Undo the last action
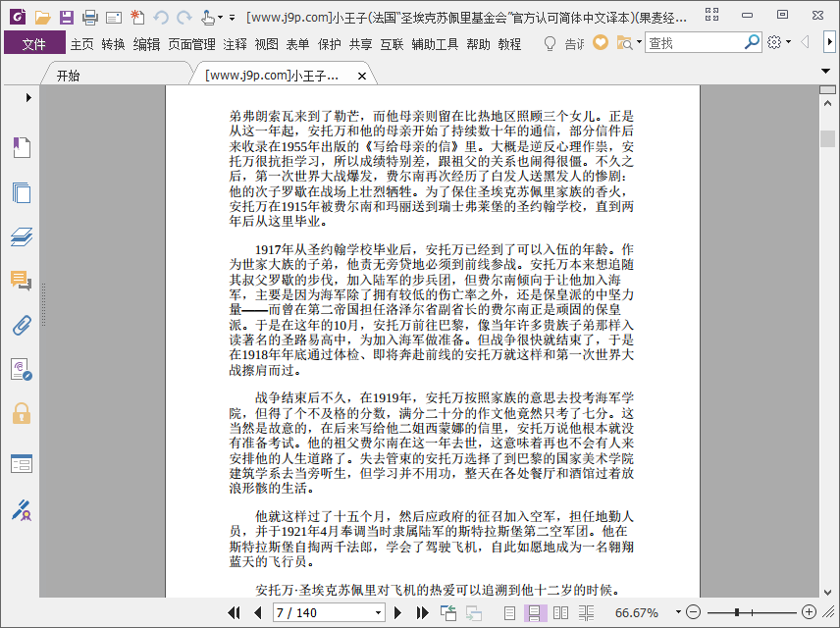This screenshot has width=840, height=628. (x=161, y=18)
